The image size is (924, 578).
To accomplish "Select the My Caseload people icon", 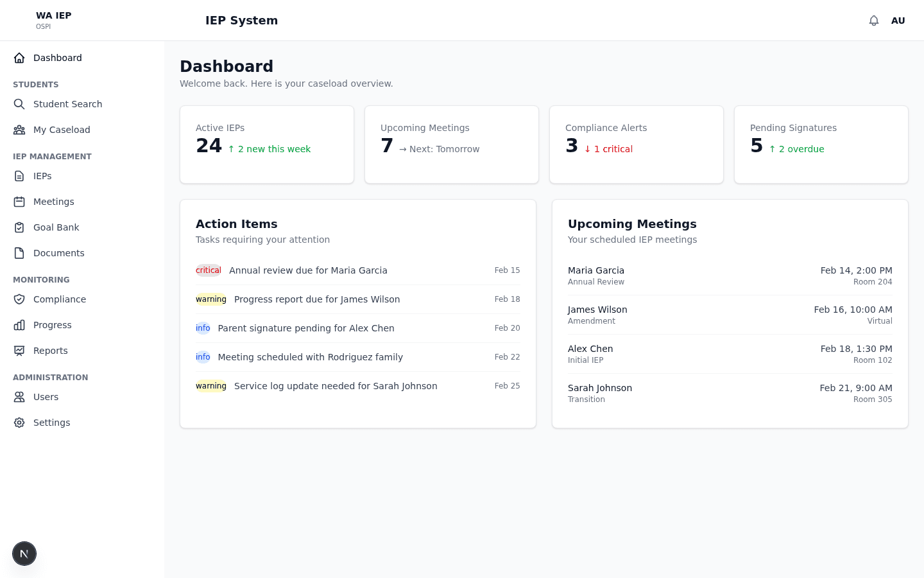I will (x=19, y=129).
